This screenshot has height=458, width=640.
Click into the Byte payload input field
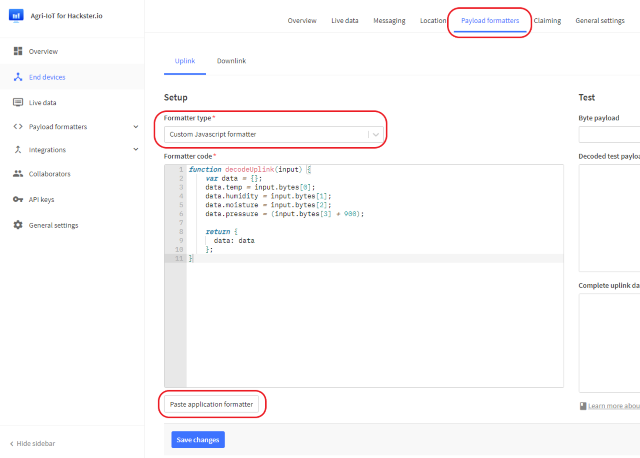(x=609, y=134)
